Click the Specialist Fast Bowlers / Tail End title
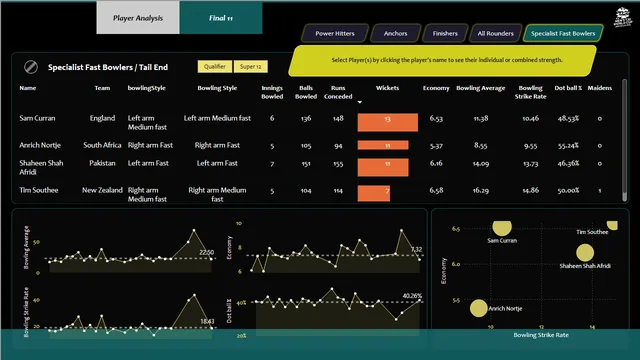 [x=108, y=67]
